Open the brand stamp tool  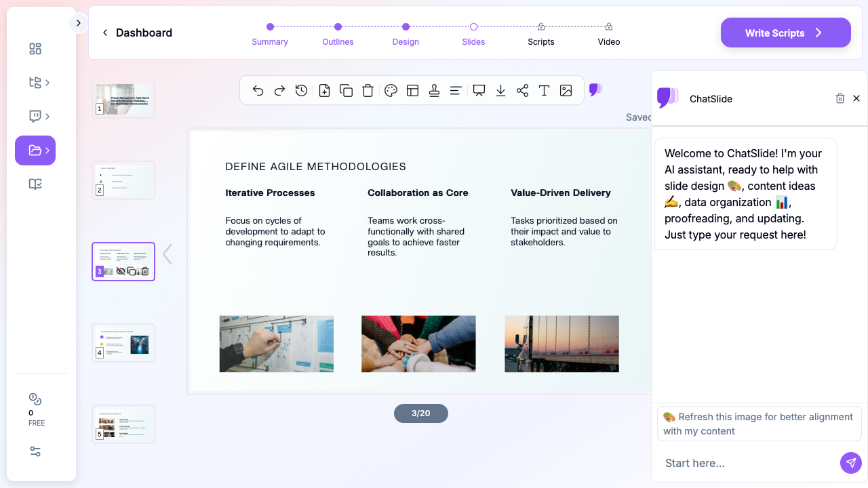click(434, 90)
